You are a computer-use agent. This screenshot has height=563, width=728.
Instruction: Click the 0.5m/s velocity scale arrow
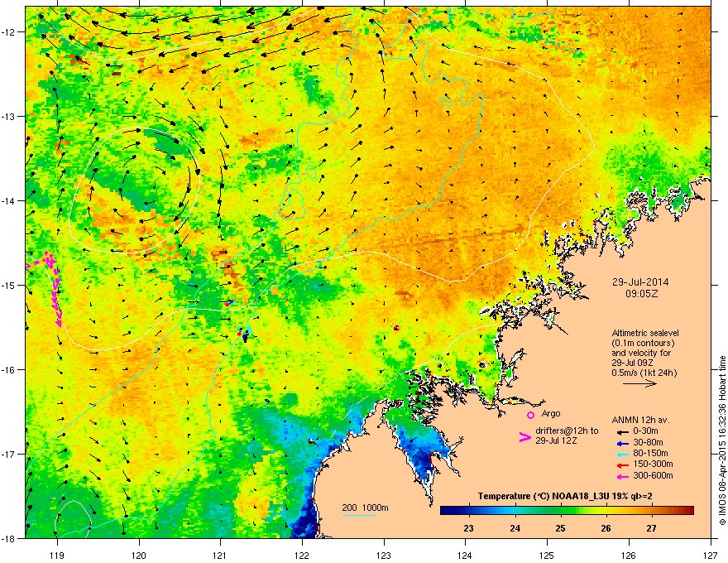coord(639,383)
